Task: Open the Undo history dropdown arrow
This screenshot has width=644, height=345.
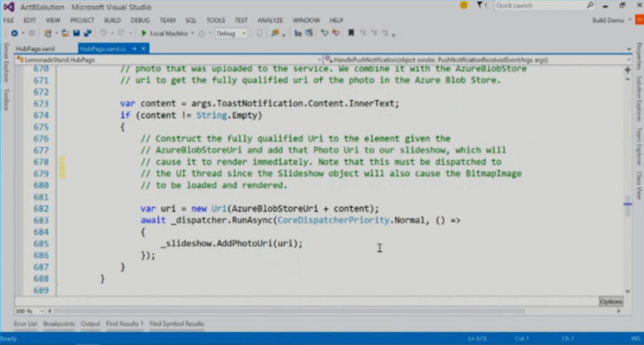Action: 111,34
